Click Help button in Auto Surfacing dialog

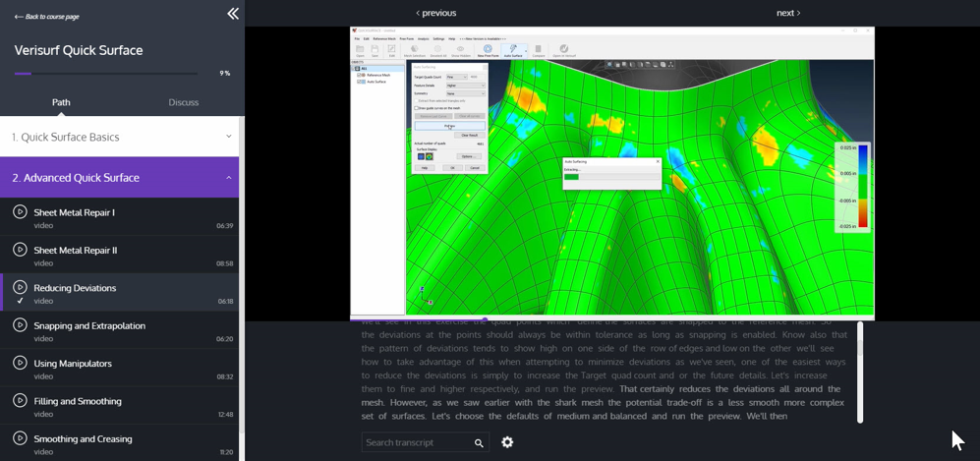pyautogui.click(x=425, y=168)
